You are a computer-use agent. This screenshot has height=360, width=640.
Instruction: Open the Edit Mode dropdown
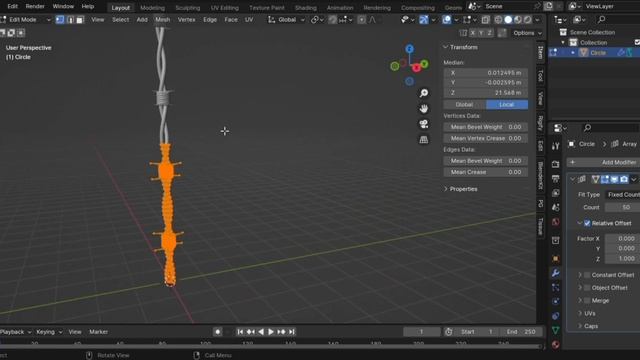coord(26,20)
